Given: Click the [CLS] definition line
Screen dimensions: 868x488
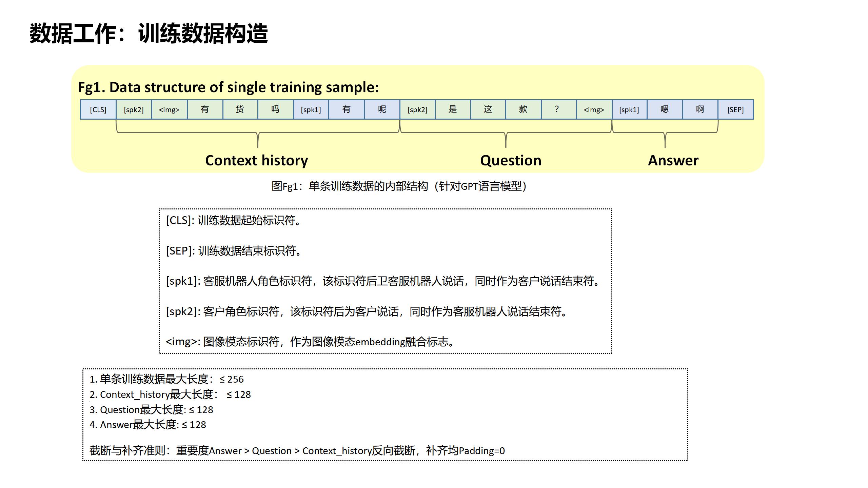Looking at the screenshot, I should 233,221.
